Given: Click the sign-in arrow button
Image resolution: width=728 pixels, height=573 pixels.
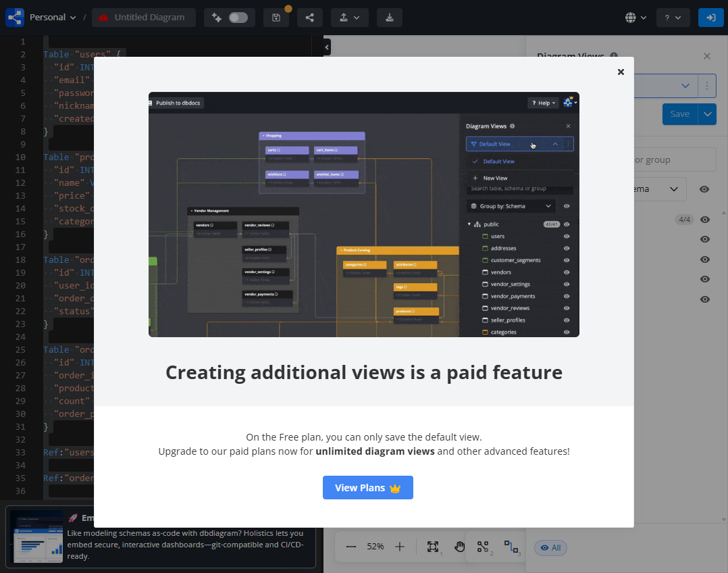Looking at the screenshot, I should click(x=711, y=18).
